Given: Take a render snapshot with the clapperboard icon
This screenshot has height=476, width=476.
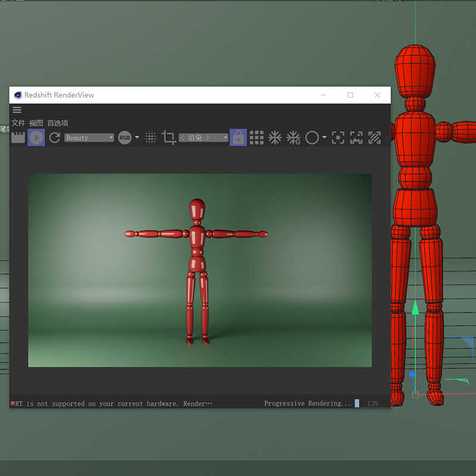Looking at the screenshot, I should [17, 137].
